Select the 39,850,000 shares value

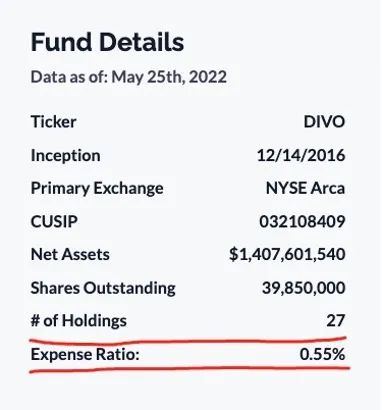tap(303, 288)
